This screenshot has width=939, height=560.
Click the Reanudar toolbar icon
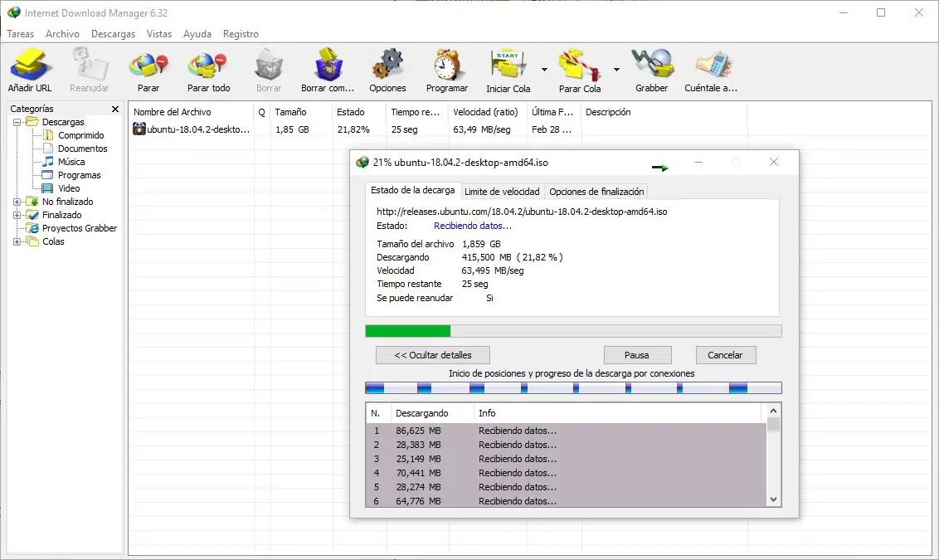pos(90,65)
